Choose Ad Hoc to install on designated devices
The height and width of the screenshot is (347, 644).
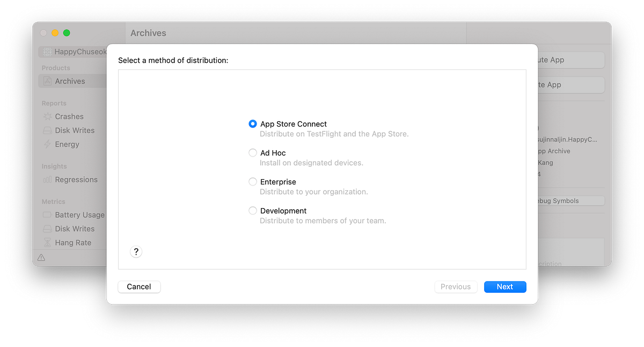(252, 152)
